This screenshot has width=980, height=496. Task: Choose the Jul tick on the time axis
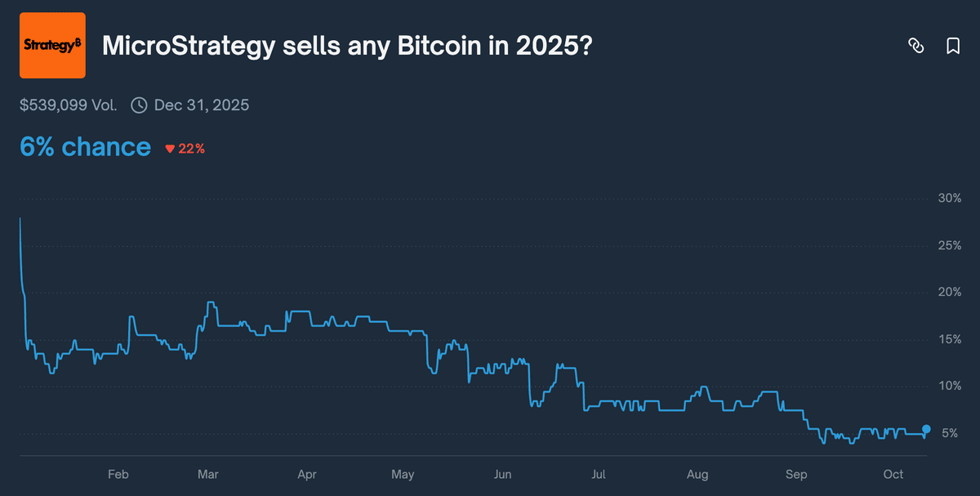[599, 474]
